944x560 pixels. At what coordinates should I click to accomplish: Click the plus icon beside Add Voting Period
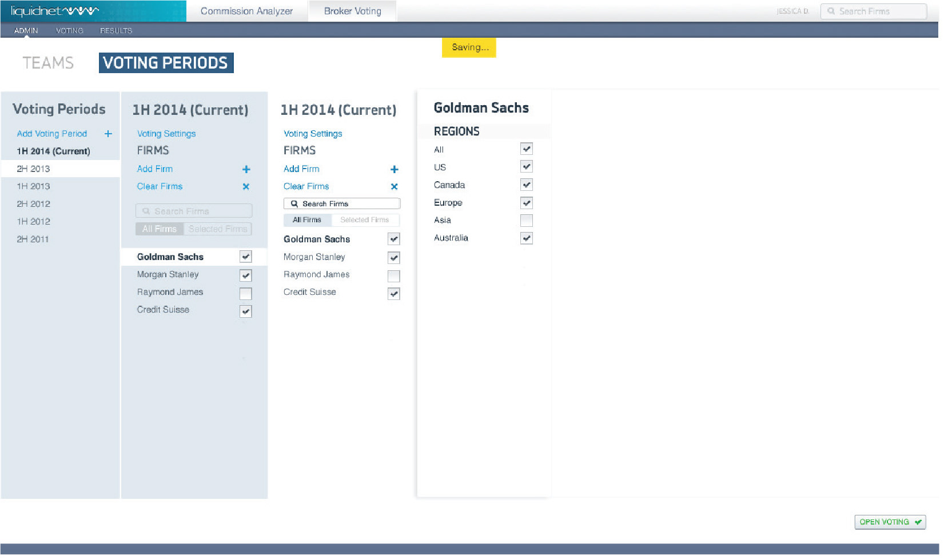point(108,134)
